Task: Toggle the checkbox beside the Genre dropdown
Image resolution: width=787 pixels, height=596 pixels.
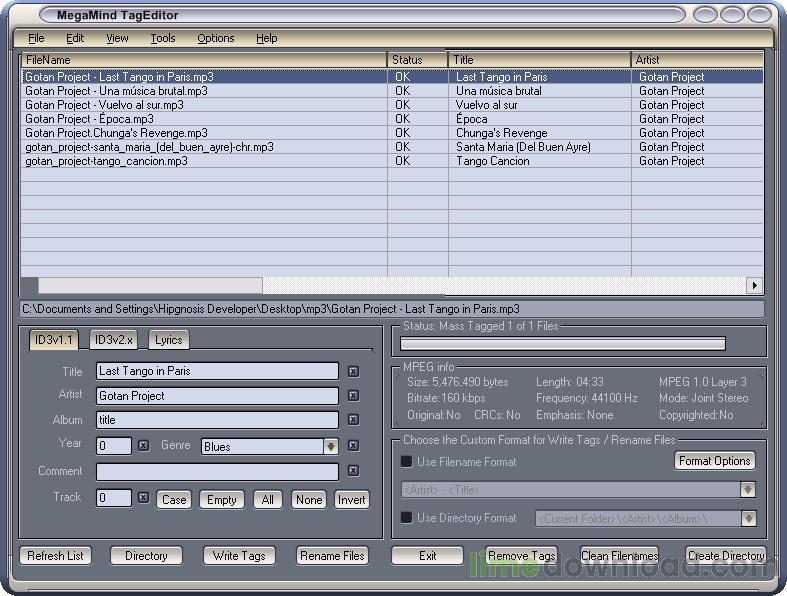Action: (x=353, y=446)
